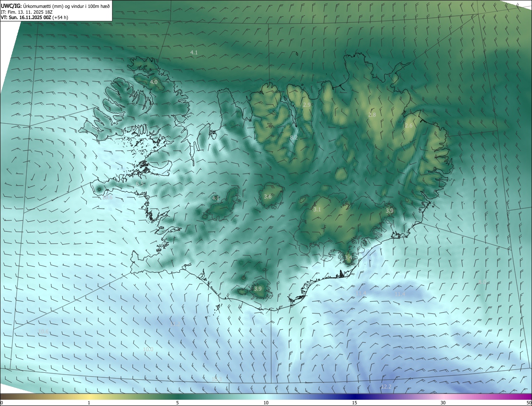Image resolution: width=532 pixels, height=406 pixels.
Task: Click the 8.0 value label
Action: pos(482,282)
